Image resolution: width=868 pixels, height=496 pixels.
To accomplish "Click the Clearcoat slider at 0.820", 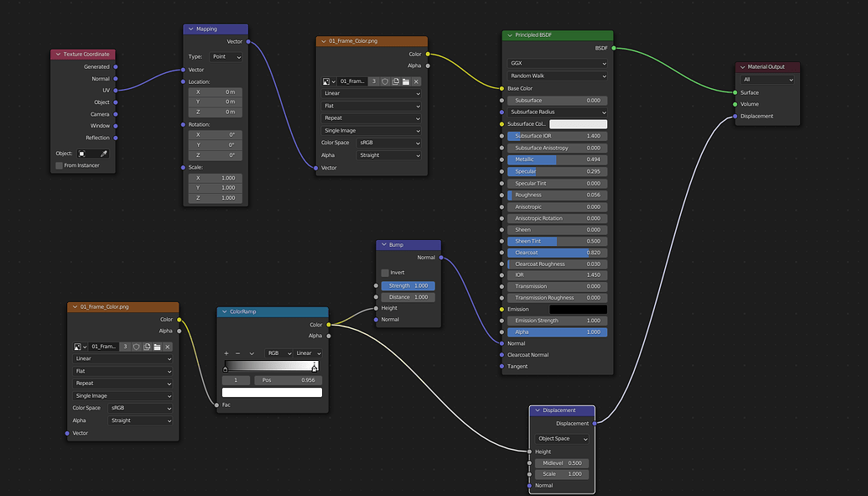I will point(558,253).
